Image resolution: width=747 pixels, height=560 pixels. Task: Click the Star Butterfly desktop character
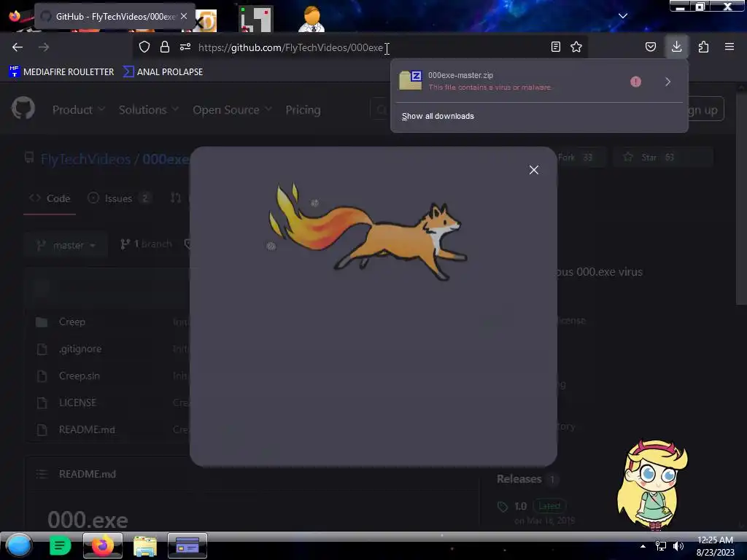tap(653, 485)
